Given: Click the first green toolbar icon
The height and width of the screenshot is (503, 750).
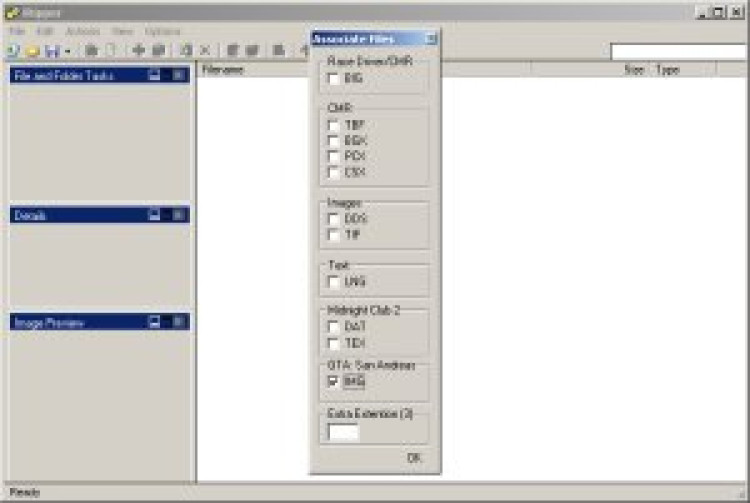Looking at the screenshot, I should tap(12, 50).
